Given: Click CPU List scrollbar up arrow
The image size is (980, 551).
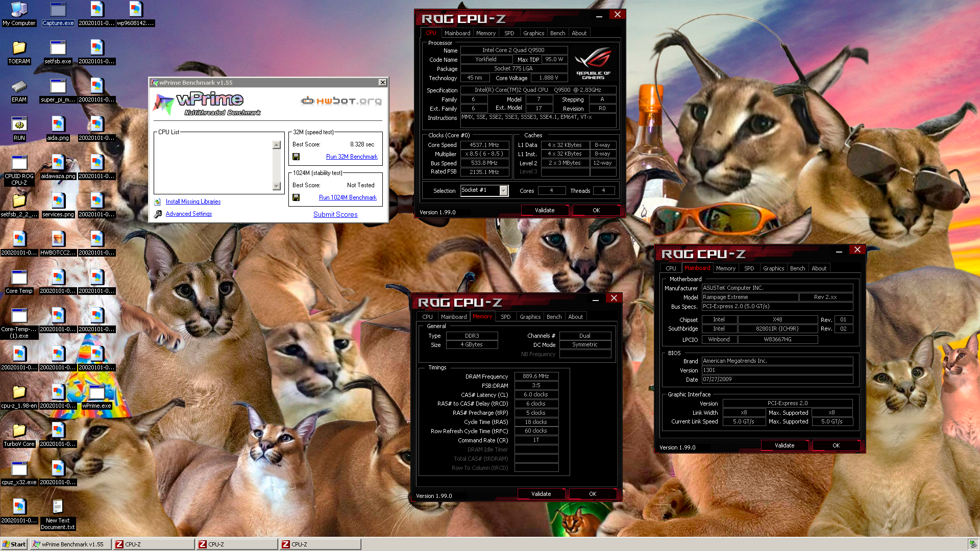Looking at the screenshot, I should [x=277, y=145].
